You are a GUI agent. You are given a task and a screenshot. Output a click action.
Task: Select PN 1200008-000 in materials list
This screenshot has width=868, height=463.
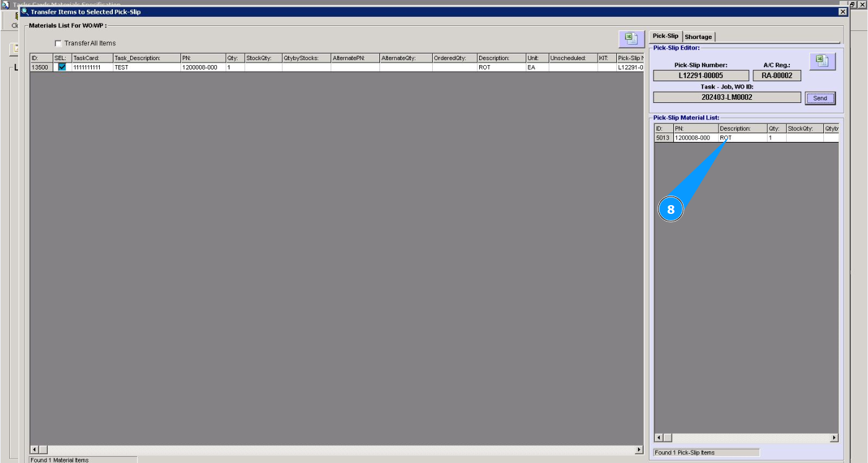pos(203,67)
